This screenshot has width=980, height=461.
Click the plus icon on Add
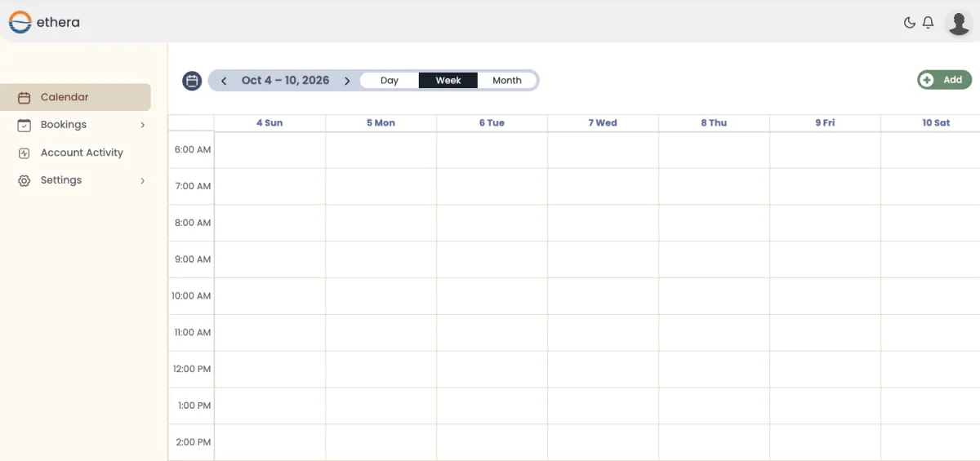click(x=927, y=80)
